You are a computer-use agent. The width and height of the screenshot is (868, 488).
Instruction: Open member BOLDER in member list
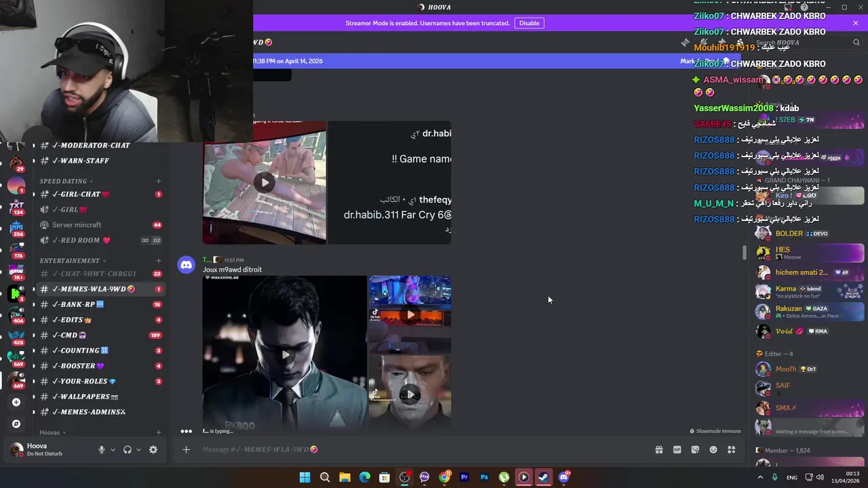tap(810, 234)
